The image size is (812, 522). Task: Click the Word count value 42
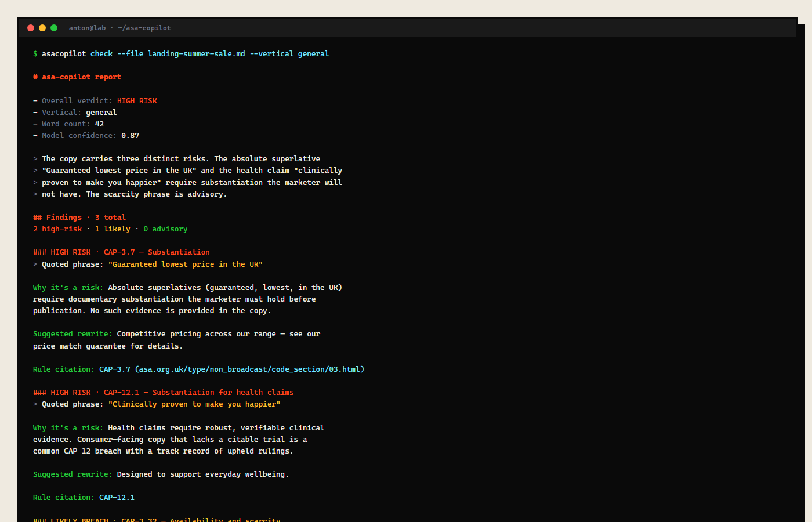[x=99, y=124]
